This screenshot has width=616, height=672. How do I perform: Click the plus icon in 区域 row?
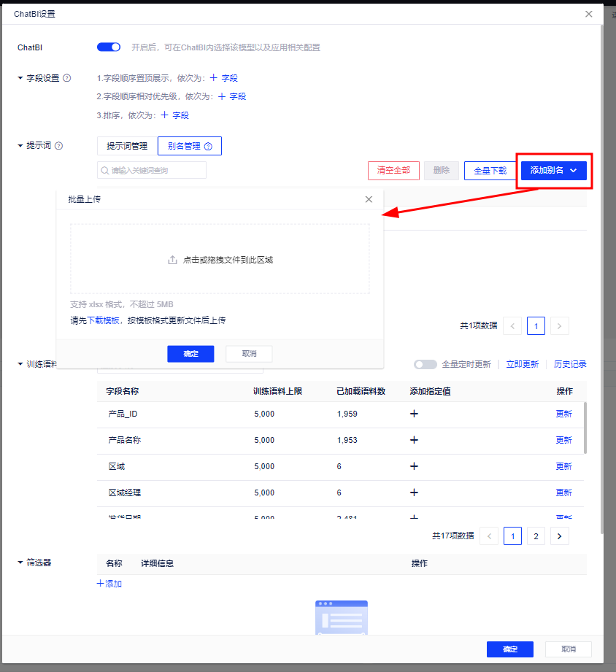(414, 466)
